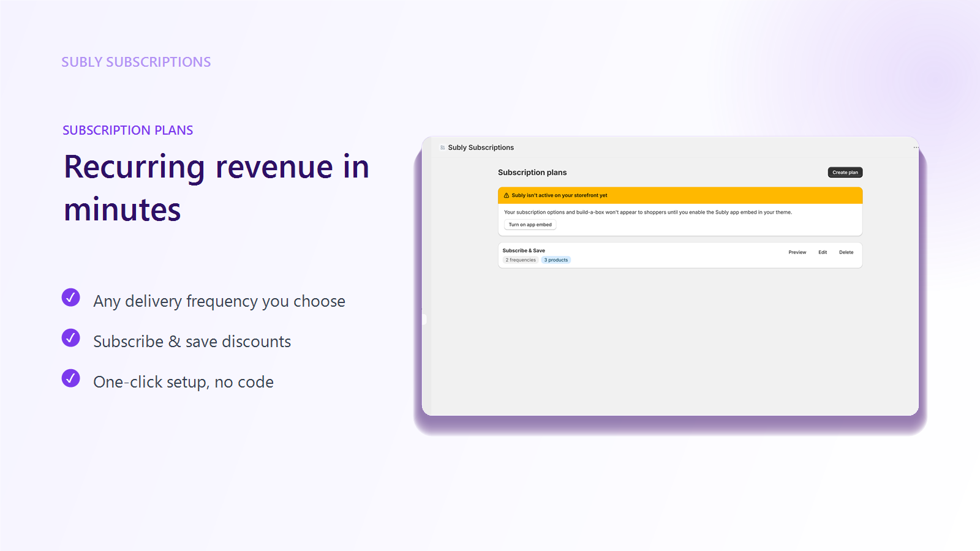Click the SUBLY SUBSCRIPTIONS brand text
The height and width of the screenshot is (551, 980).
pos(136,62)
